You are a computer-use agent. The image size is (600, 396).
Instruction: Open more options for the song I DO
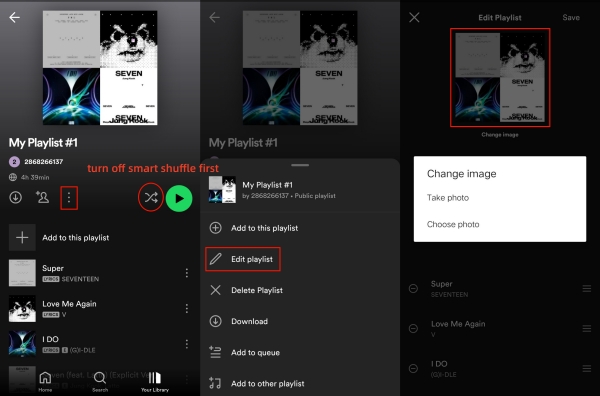tap(187, 344)
